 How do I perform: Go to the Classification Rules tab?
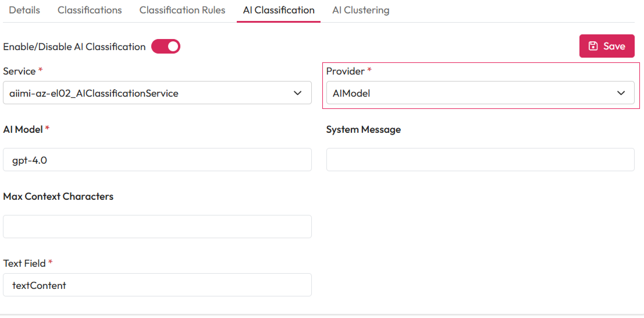click(182, 10)
